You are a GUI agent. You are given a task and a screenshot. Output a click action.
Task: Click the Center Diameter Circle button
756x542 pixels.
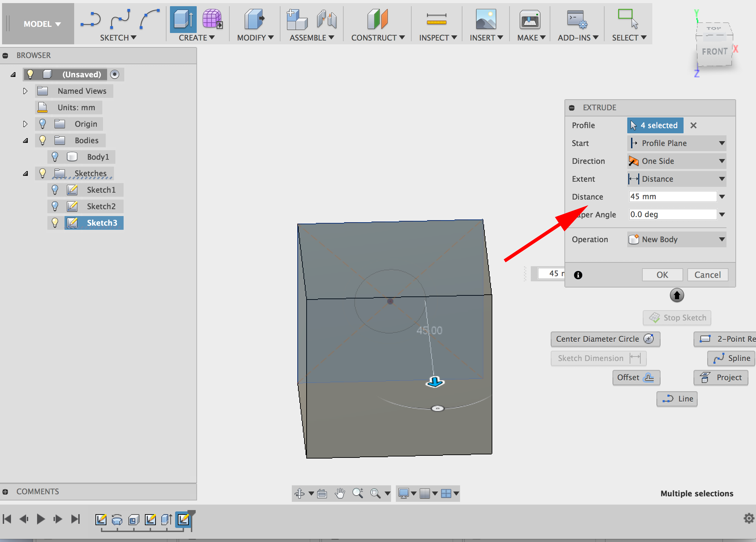(x=605, y=339)
